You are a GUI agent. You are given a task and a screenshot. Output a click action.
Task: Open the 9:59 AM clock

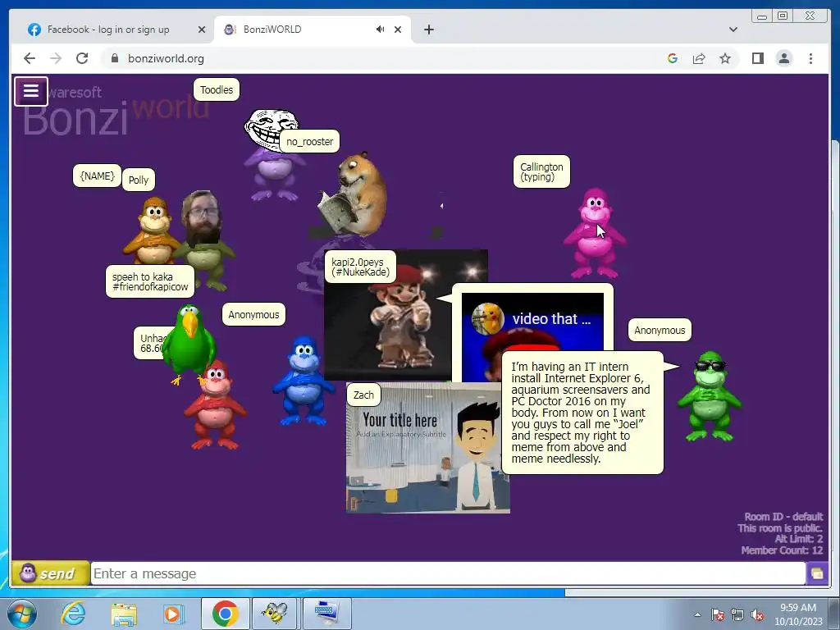798,614
